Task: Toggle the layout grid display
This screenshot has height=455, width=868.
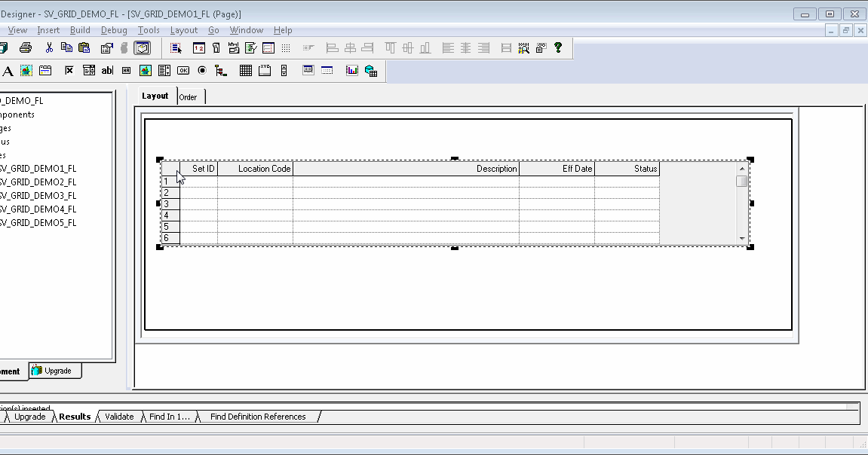Action: [285, 47]
